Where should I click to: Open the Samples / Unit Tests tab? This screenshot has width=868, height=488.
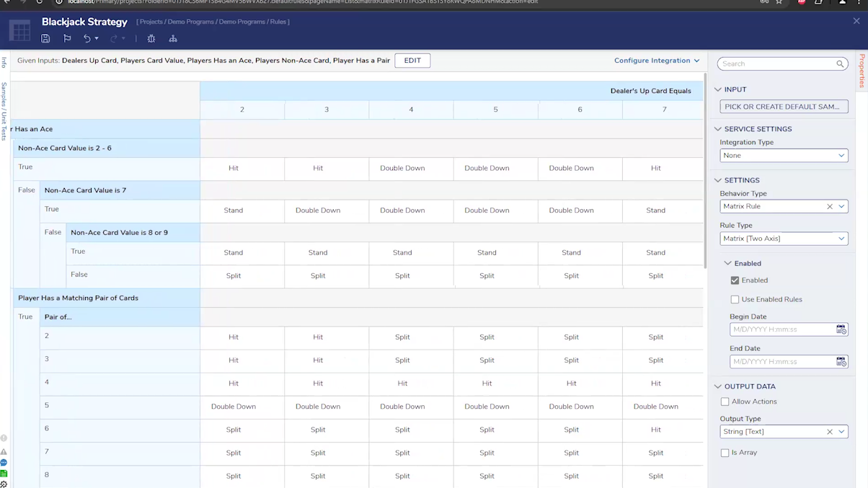[4, 111]
